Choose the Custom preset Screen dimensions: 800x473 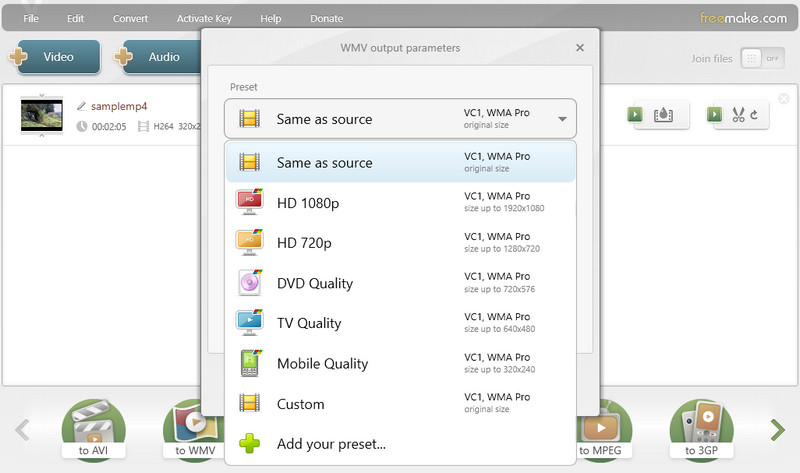[401, 404]
